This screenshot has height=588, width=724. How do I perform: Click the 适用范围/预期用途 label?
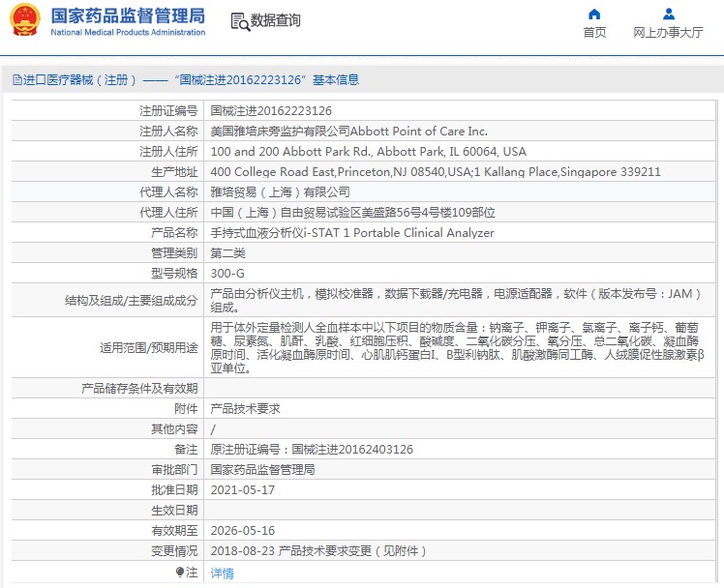pos(149,347)
